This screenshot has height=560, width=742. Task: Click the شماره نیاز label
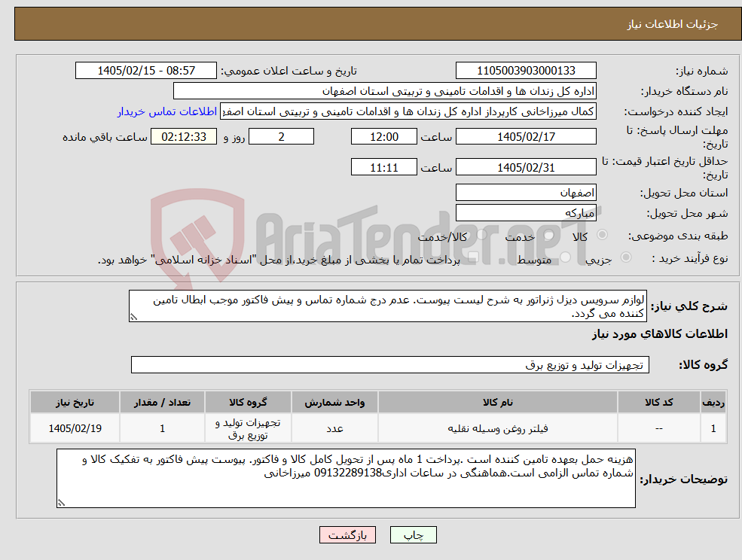pyautogui.click(x=701, y=72)
